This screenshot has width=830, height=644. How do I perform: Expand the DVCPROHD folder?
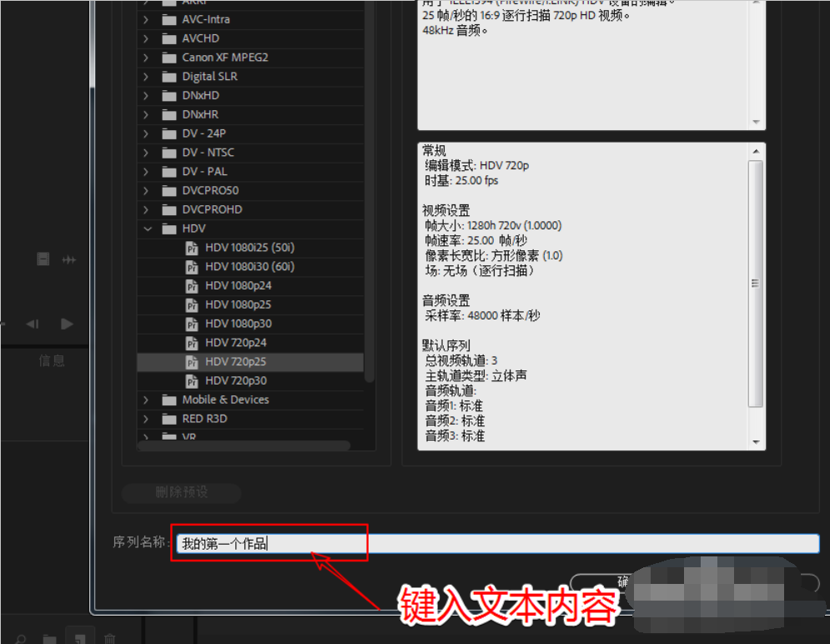146,210
